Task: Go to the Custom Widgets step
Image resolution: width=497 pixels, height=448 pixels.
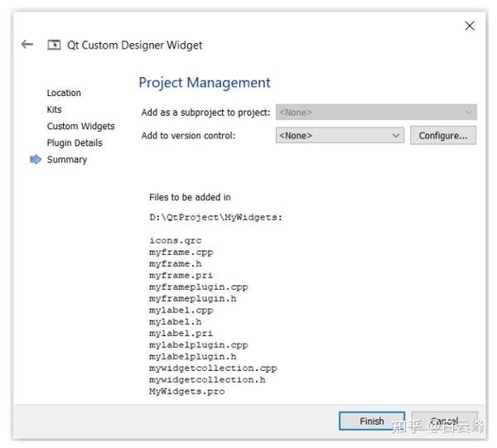Action: pyautogui.click(x=80, y=126)
